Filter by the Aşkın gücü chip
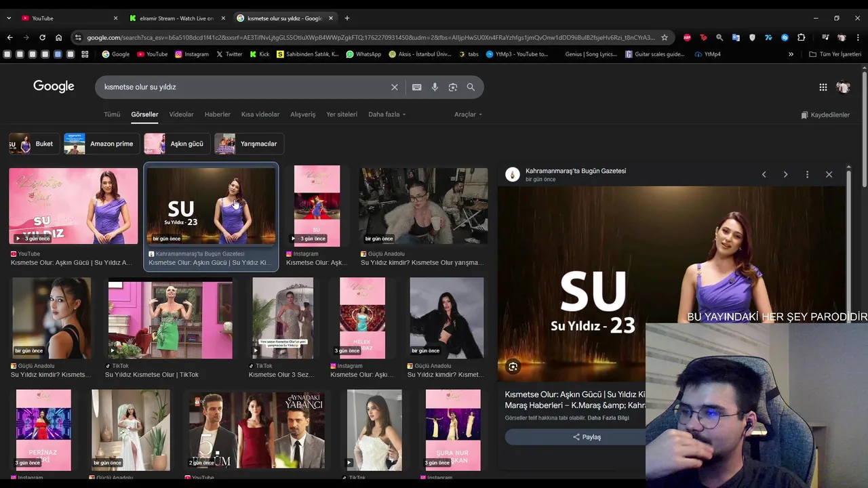Image resolution: width=868 pixels, height=488 pixels. (177, 144)
